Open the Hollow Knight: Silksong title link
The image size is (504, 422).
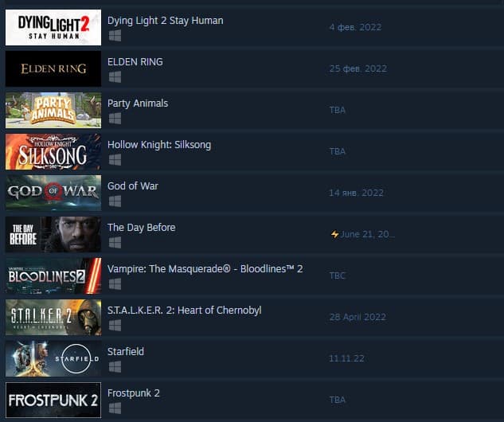click(x=159, y=145)
